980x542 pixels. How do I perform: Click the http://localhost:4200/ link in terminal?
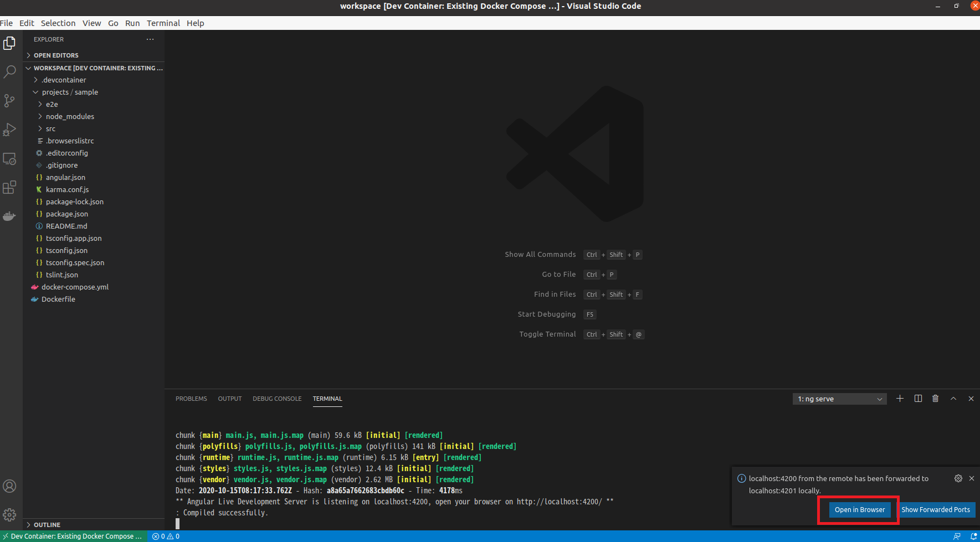tap(559, 502)
